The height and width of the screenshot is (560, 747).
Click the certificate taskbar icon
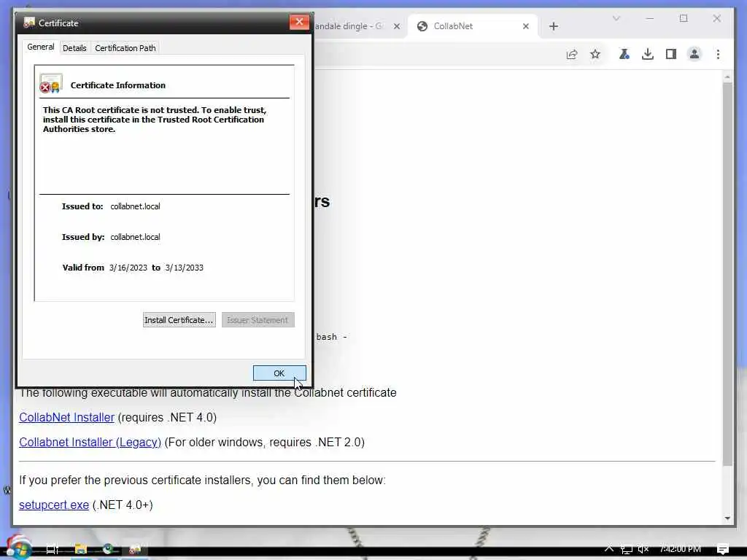click(x=135, y=549)
